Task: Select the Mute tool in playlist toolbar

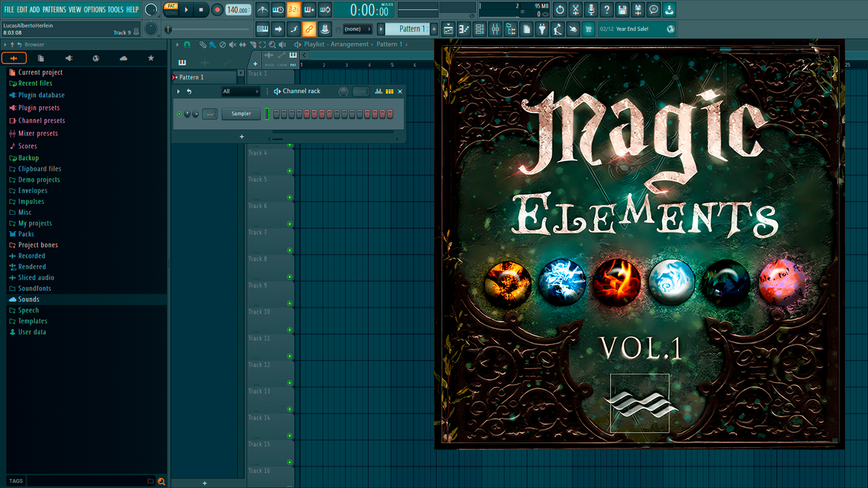Action: click(x=233, y=44)
